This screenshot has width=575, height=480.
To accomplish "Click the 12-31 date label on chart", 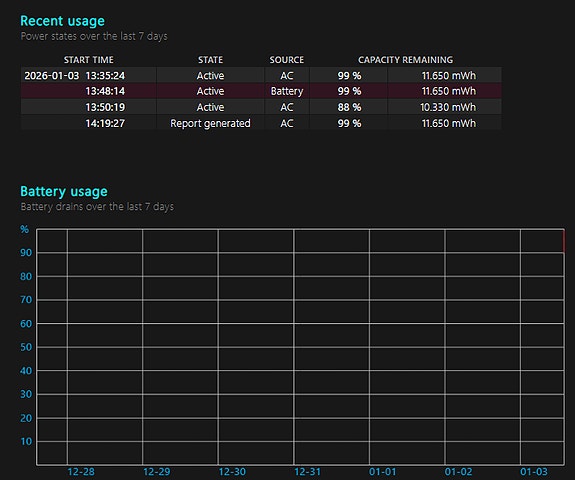I will pos(307,472).
